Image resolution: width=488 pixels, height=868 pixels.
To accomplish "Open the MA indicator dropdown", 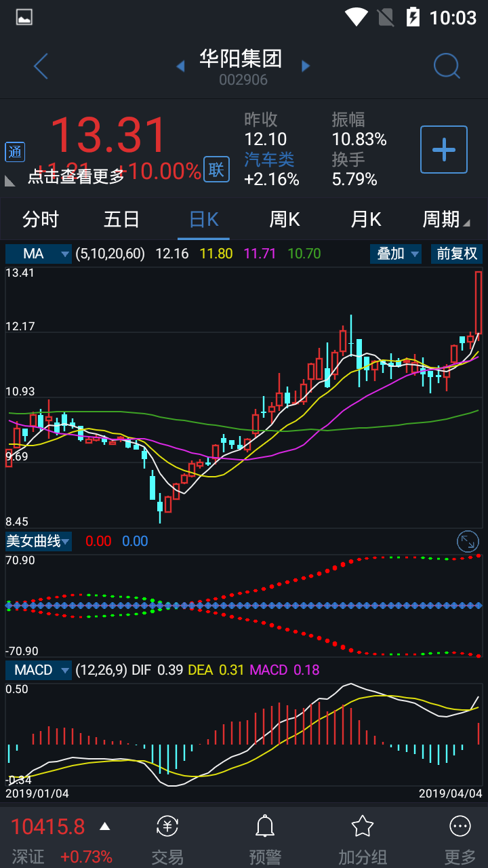I will tap(39, 254).
